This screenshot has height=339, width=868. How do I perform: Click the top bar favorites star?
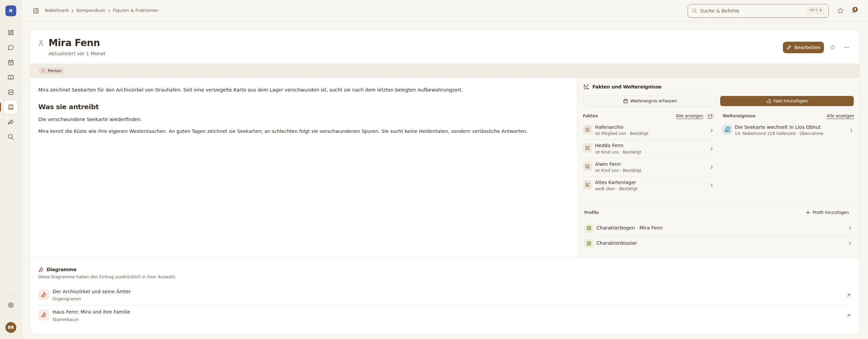(840, 11)
